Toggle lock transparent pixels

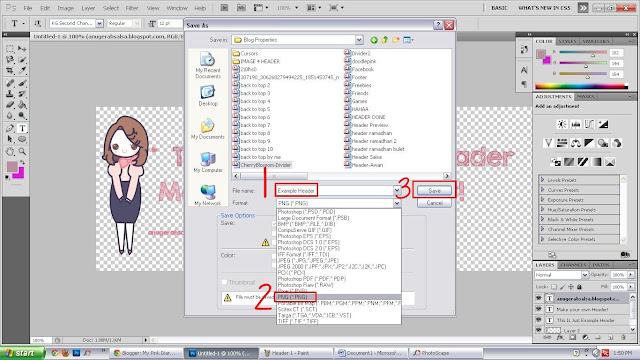pos(554,287)
